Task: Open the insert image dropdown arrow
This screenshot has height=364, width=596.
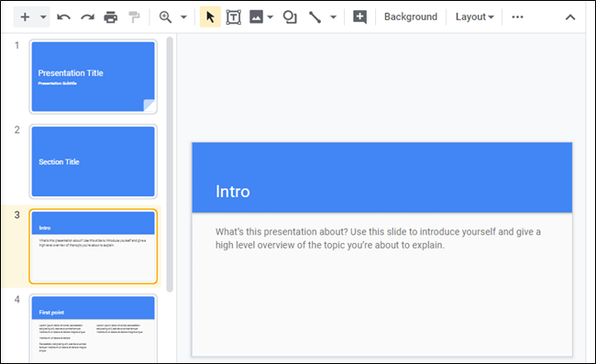Action: coord(270,17)
